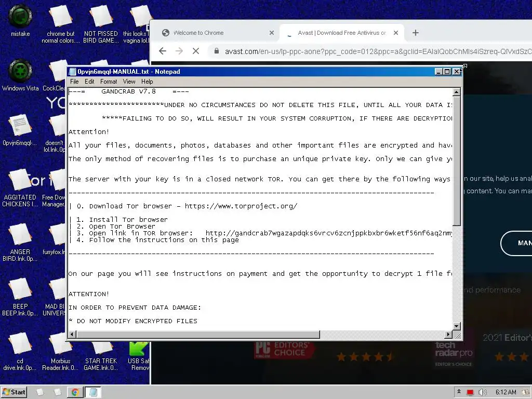Select the 'doesn't lol.lnk' desktop icon
This screenshot has height=399, width=532.
click(54, 134)
